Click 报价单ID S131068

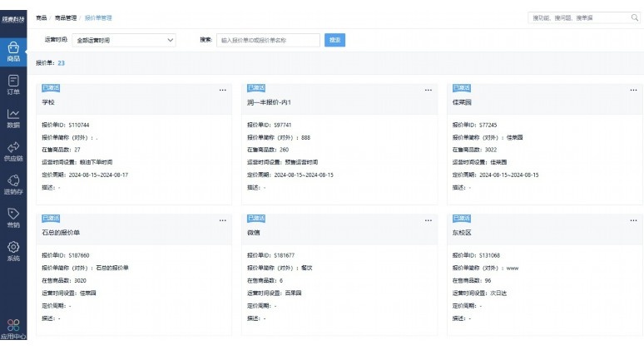(476, 255)
